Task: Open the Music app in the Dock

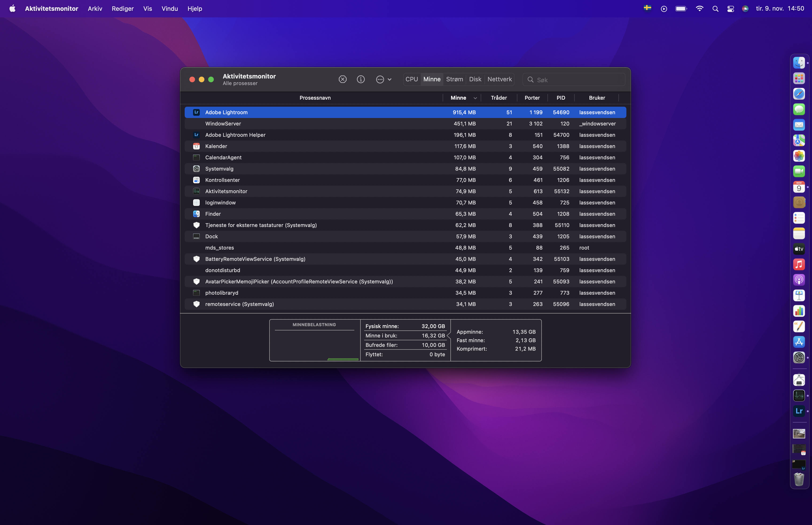Action: pos(799,264)
